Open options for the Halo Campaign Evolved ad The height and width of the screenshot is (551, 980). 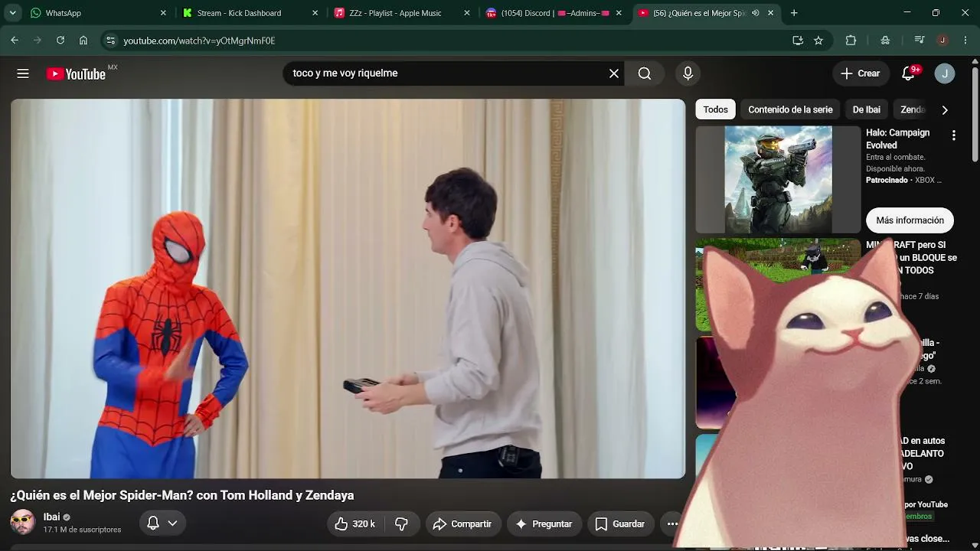pyautogui.click(x=953, y=135)
